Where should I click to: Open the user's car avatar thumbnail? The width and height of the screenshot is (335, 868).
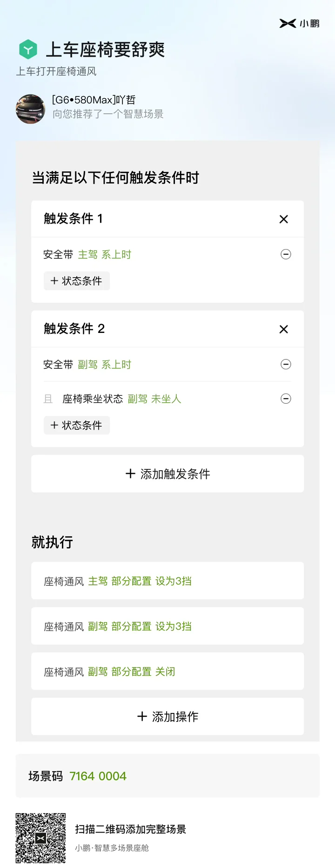(31, 109)
